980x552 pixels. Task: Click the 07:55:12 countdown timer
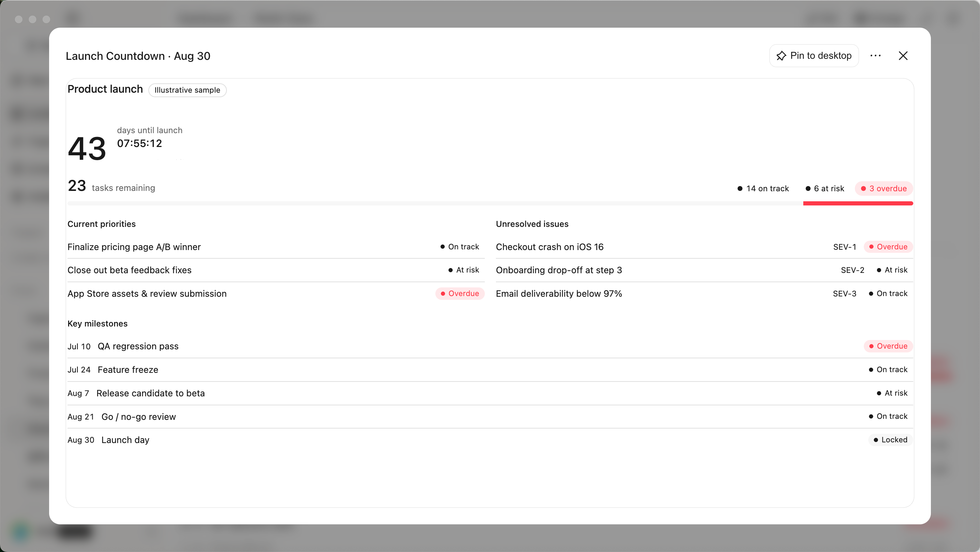(x=140, y=144)
